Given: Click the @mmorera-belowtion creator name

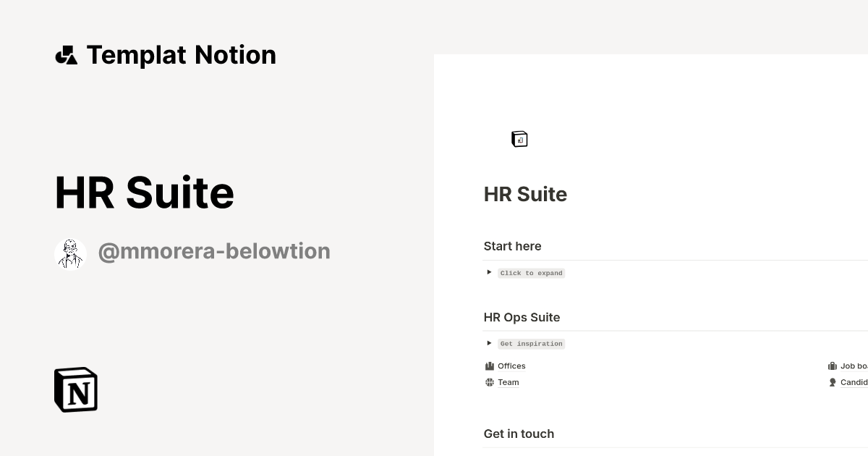Looking at the screenshot, I should [214, 250].
